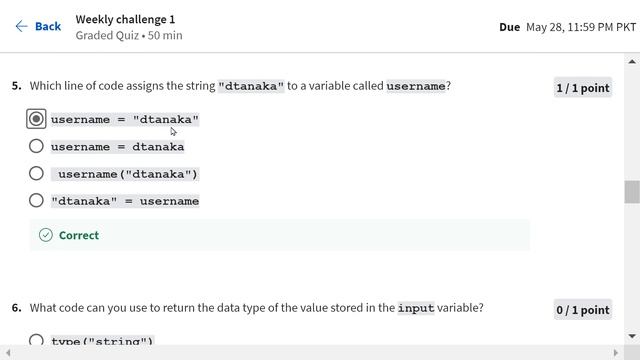Viewport: 640px width, 360px height.
Task: Choose the username("dtanaka") radio option
Action: tap(36, 173)
